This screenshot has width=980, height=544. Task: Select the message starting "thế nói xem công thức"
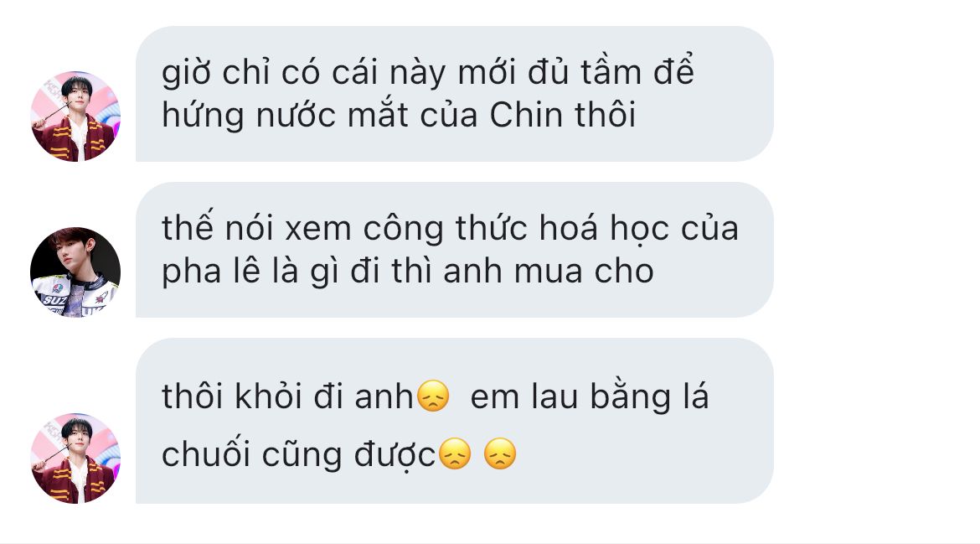(x=454, y=250)
